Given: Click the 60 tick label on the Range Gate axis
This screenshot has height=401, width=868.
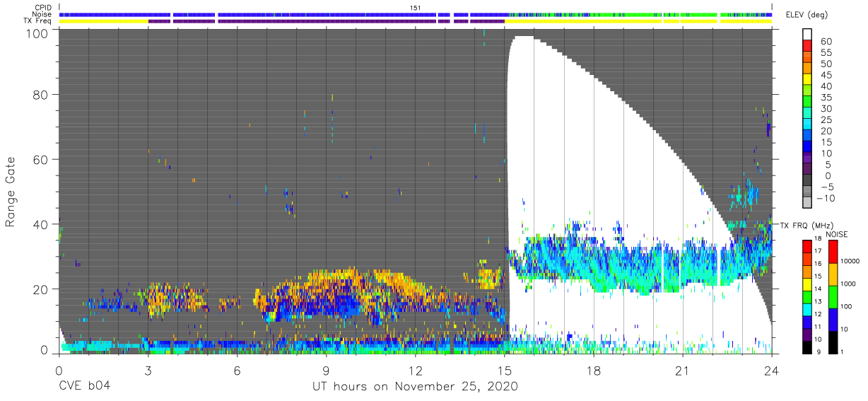Looking at the screenshot, I should (x=40, y=159).
